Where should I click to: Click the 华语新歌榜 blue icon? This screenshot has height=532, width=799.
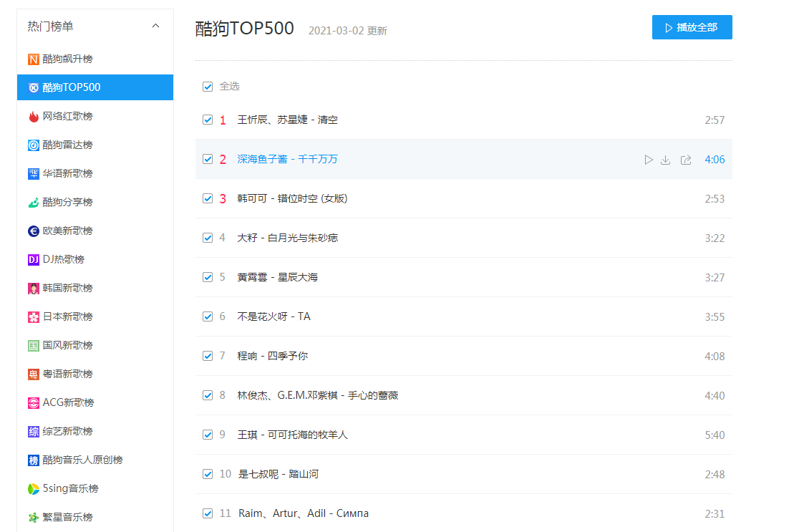(x=33, y=174)
